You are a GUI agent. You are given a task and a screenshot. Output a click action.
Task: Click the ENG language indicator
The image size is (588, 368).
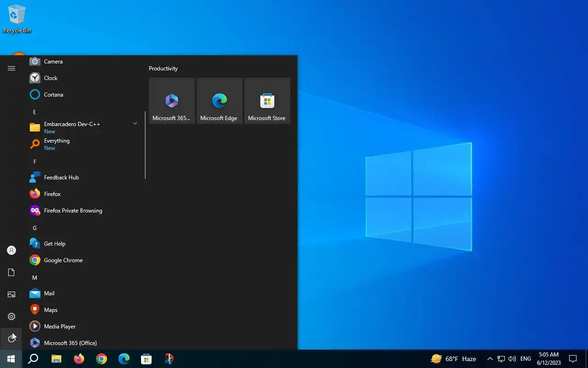point(526,359)
